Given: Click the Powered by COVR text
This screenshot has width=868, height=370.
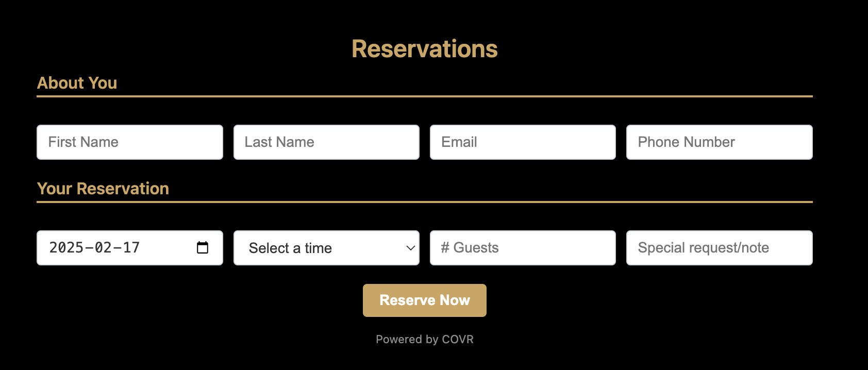Looking at the screenshot, I should 425,339.
